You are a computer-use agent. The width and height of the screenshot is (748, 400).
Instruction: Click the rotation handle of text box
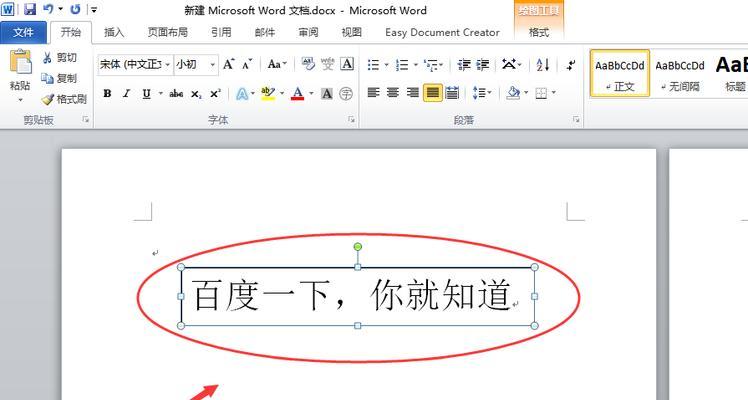tap(358, 246)
